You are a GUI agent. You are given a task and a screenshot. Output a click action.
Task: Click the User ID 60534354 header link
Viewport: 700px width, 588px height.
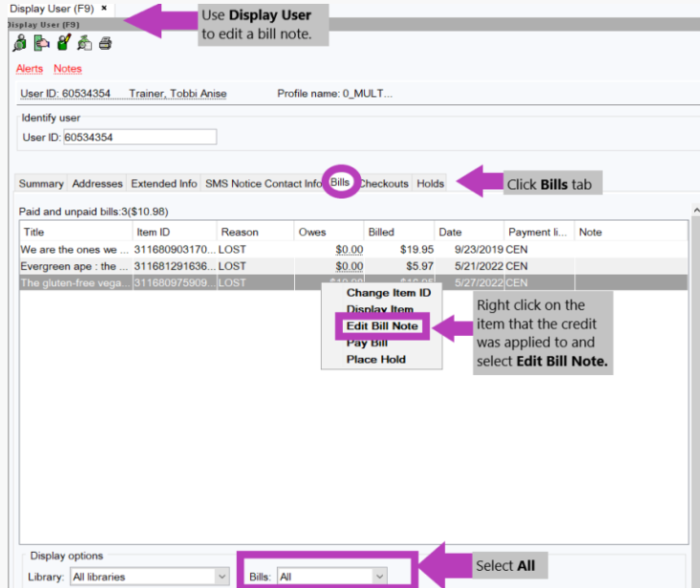pyautogui.click(x=65, y=94)
